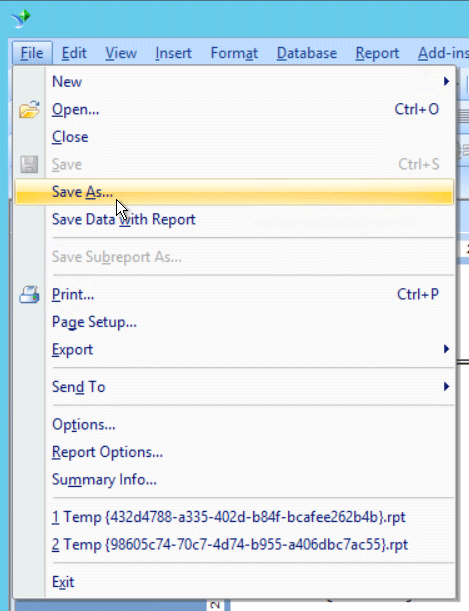This screenshot has height=611, width=469.
Task: Expand the Send To submenu arrow
Action: click(446, 387)
